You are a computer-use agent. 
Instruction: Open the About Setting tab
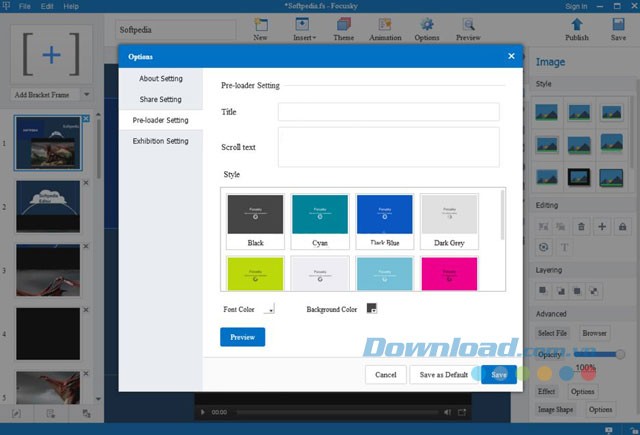tap(160, 78)
